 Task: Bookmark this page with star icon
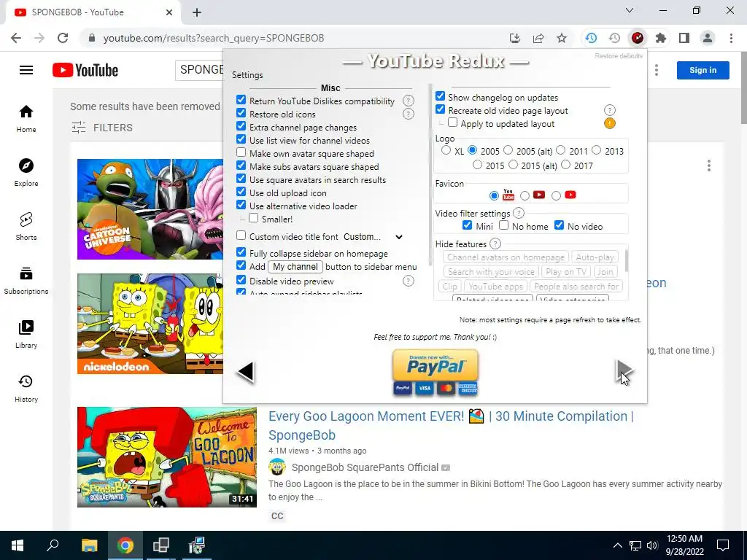(x=562, y=38)
